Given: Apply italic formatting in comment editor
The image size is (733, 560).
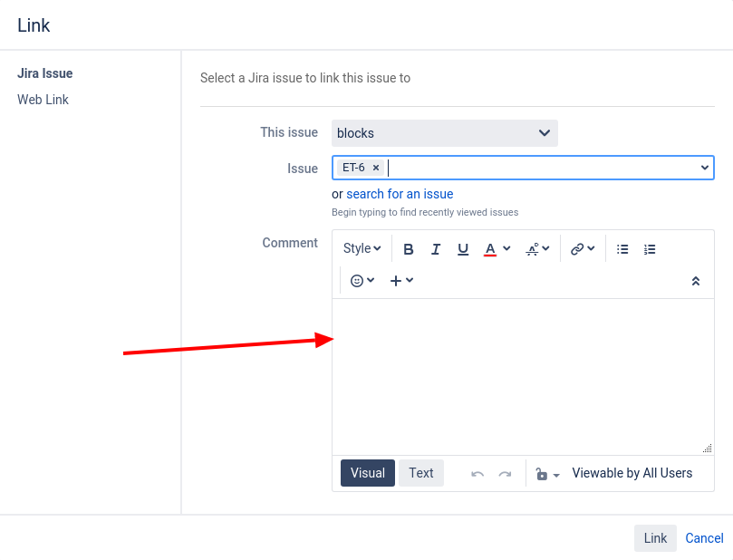Looking at the screenshot, I should pos(436,249).
